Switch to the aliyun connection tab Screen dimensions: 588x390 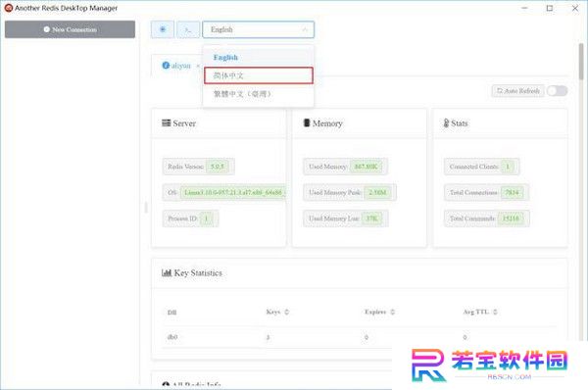tap(177, 66)
